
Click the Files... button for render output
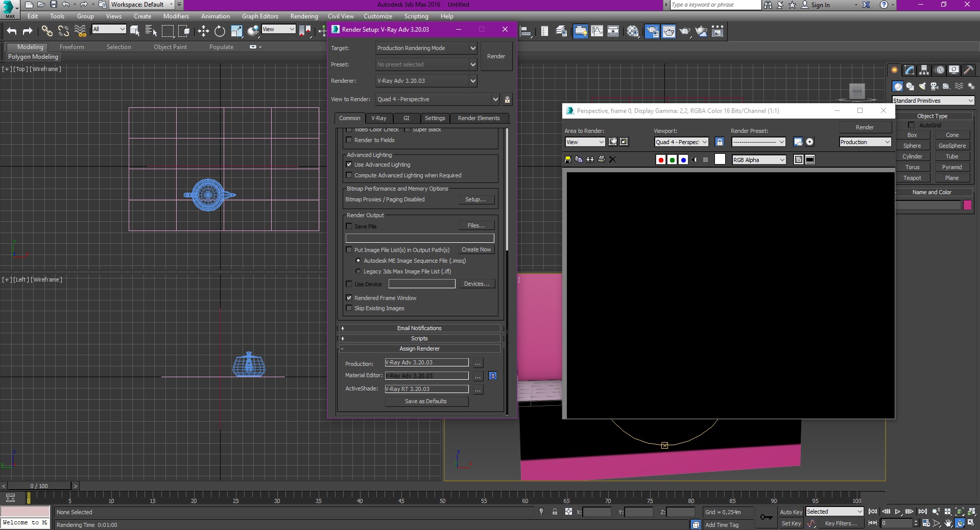click(x=476, y=225)
